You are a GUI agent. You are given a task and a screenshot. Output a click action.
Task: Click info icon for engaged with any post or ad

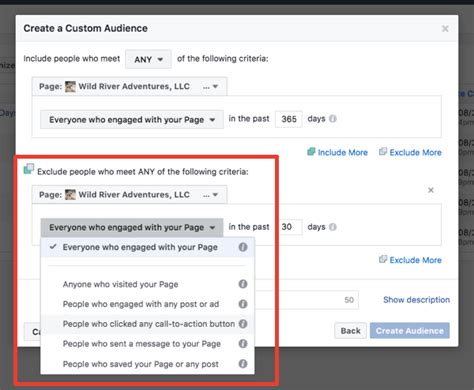click(243, 304)
